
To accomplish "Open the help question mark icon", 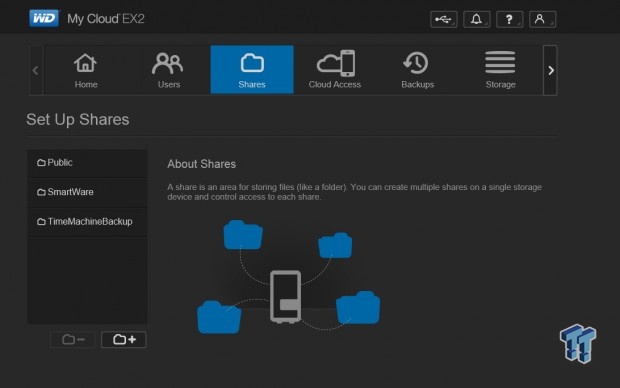I will [x=509, y=19].
